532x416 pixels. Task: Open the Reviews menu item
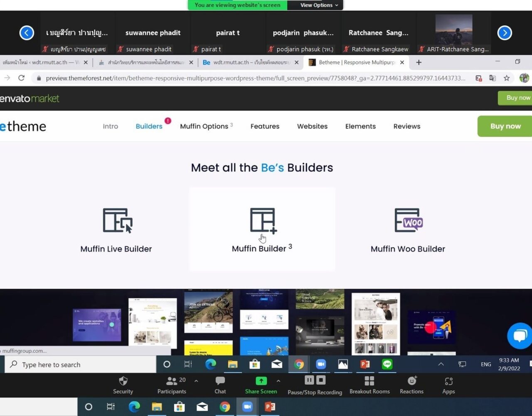tap(407, 126)
